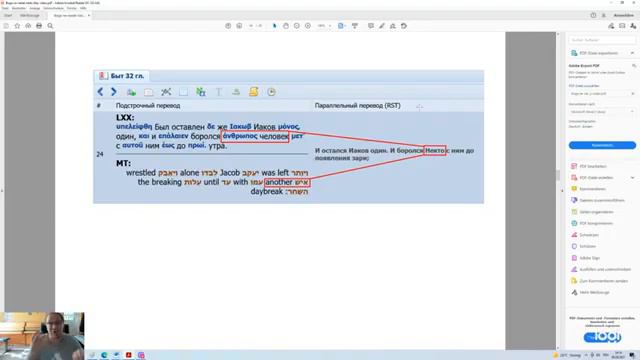Click the webcam video thumbnail

pyautogui.click(x=42, y=336)
